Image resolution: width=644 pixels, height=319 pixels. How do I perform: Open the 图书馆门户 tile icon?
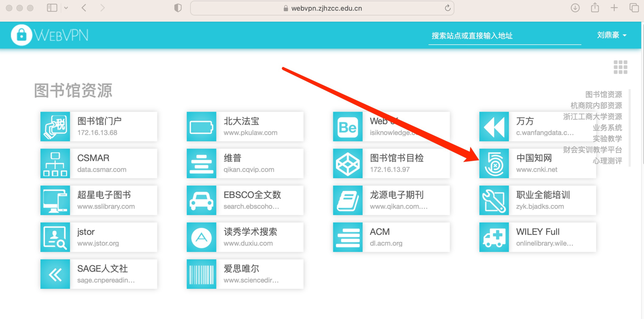[55, 126]
